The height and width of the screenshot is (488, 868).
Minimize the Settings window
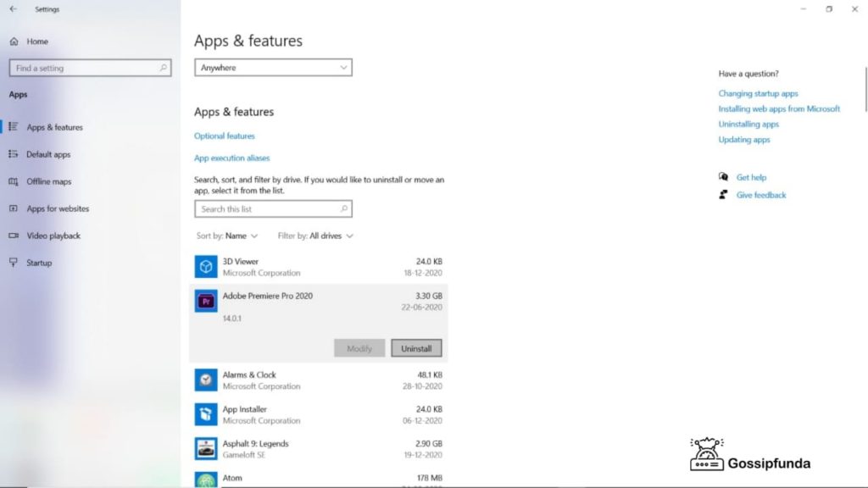click(x=804, y=8)
